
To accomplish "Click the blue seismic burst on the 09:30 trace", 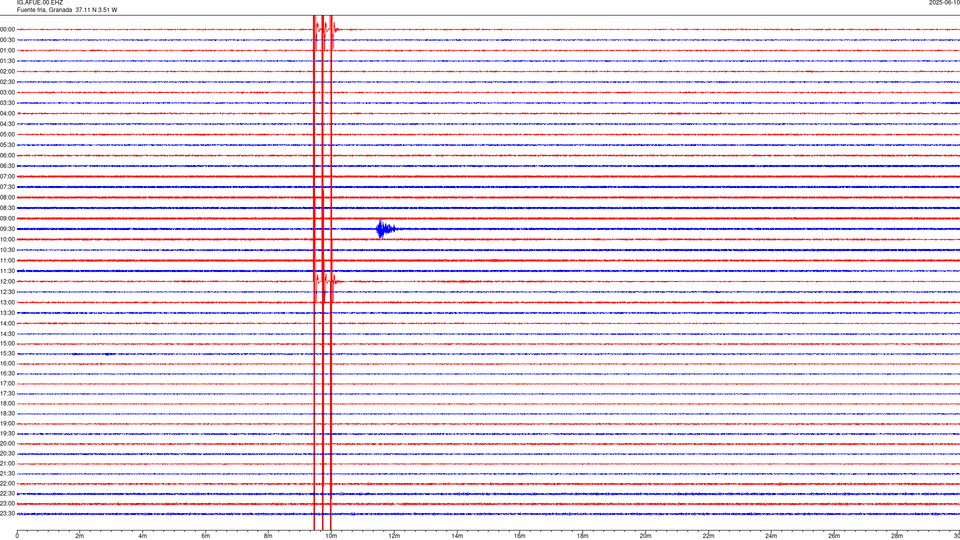I will (x=385, y=229).
